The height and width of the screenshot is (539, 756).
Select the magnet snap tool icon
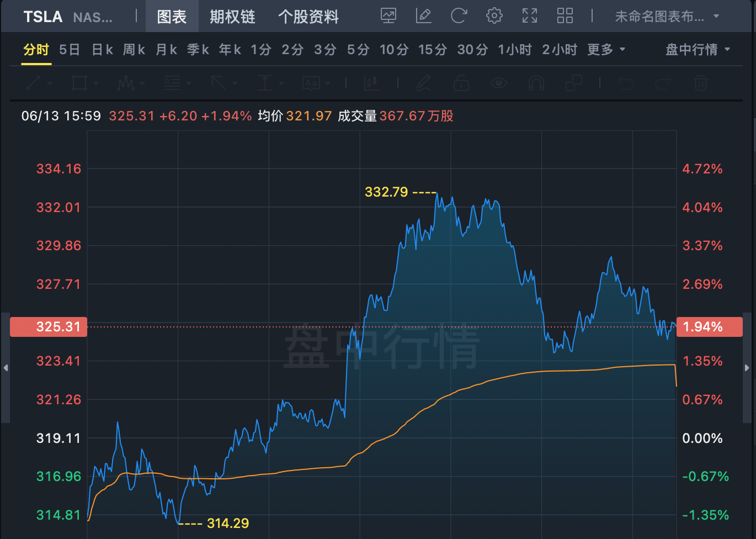(536, 83)
